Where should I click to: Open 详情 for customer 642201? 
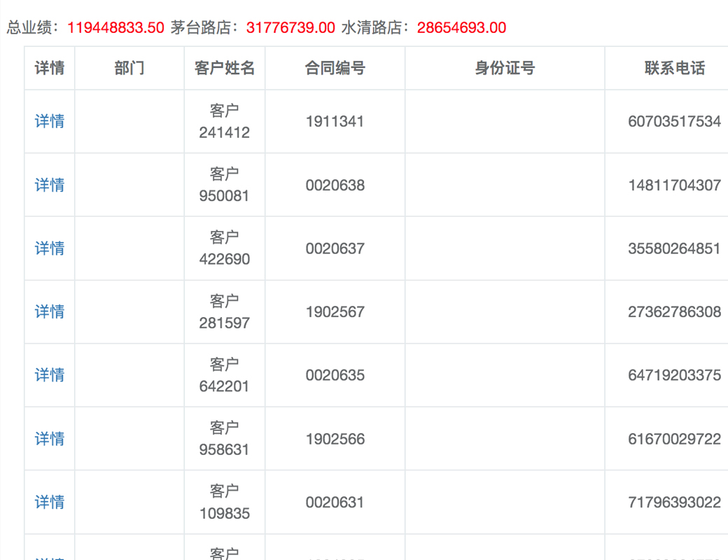50,375
